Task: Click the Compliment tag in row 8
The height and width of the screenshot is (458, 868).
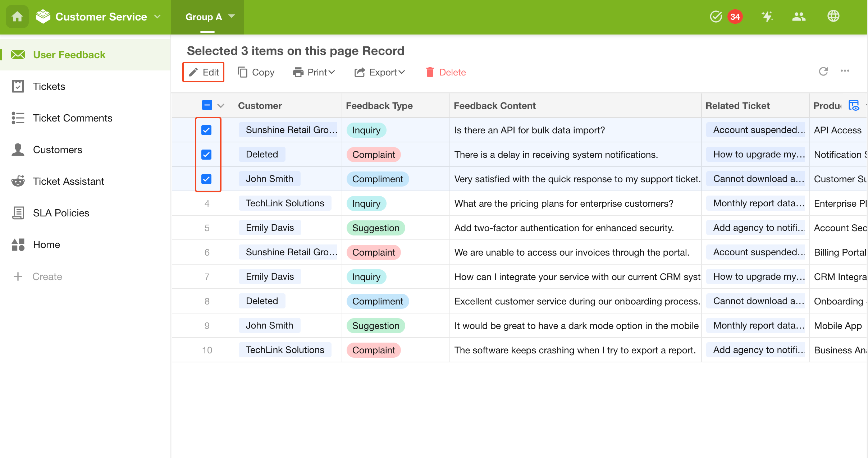Action: [x=378, y=301]
